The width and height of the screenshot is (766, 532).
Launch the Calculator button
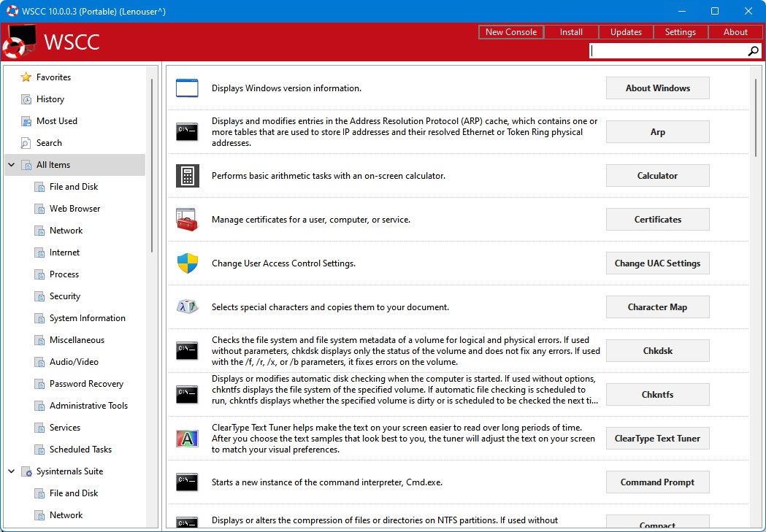(x=657, y=175)
